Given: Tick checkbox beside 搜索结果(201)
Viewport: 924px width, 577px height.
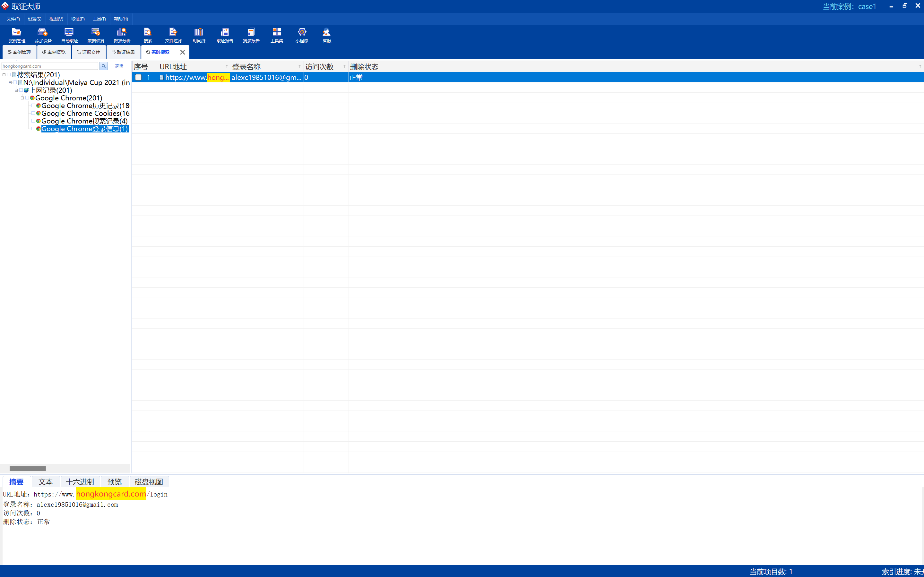Looking at the screenshot, I should (x=9, y=75).
